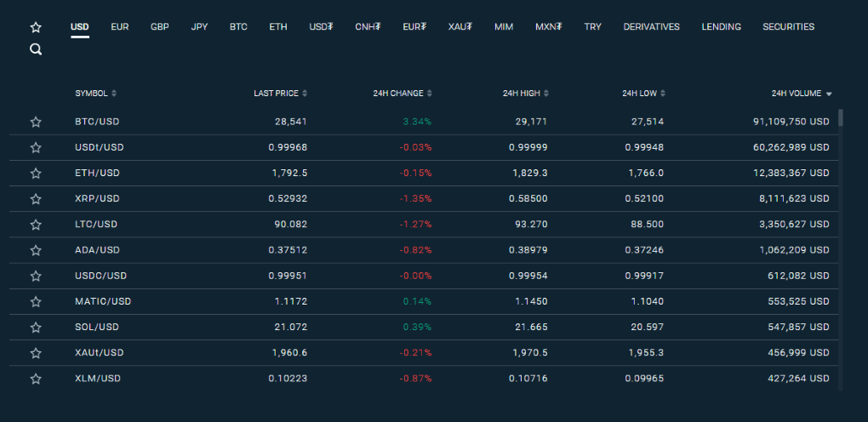868x422 pixels.
Task: Switch to the MIM tab
Action: click(x=504, y=26)
